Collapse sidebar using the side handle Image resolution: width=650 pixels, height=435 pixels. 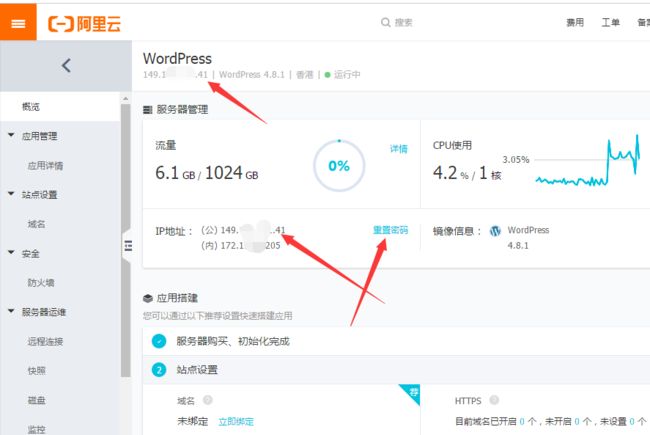pyautogui.click(x=128, y=245)
